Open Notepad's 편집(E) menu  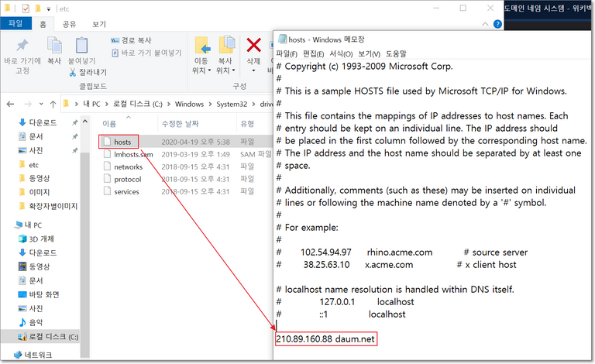[x=315, y=53]
